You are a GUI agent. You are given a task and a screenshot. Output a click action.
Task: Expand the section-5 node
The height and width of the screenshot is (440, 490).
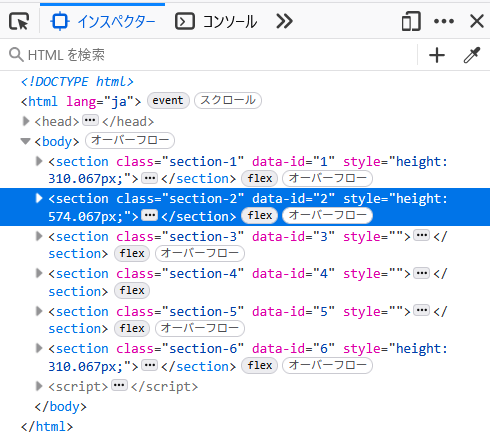click(x=39, y=311)
